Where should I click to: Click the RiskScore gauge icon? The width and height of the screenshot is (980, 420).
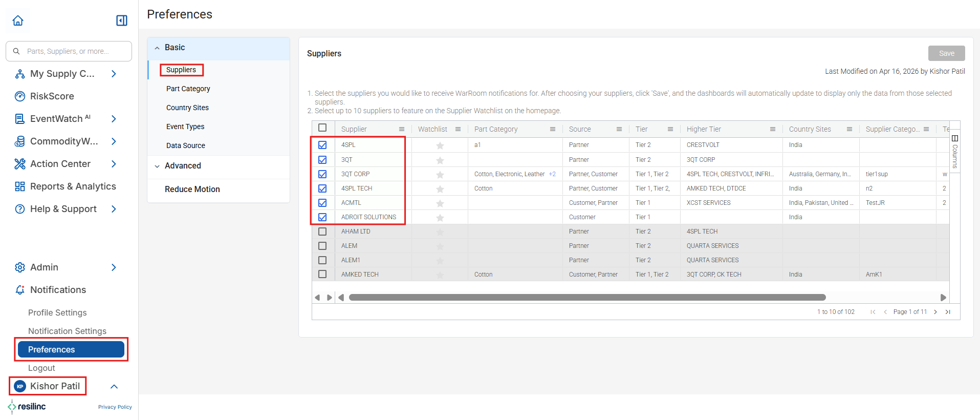click(20, 96)
